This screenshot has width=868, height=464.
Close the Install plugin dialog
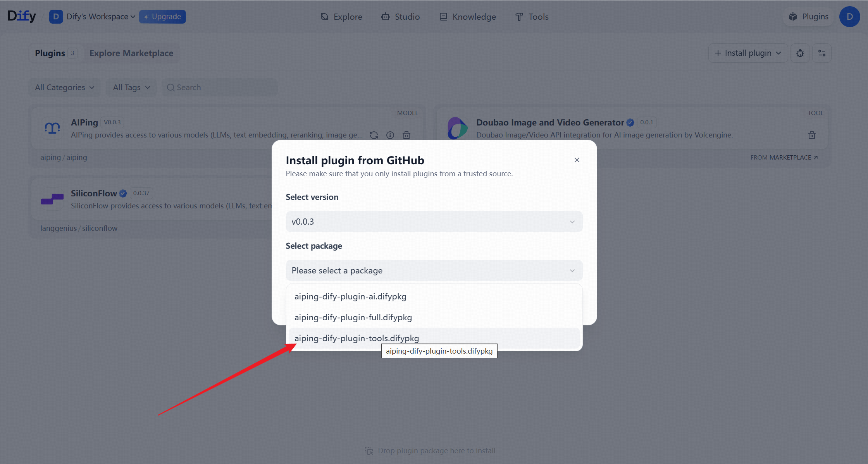577,160
